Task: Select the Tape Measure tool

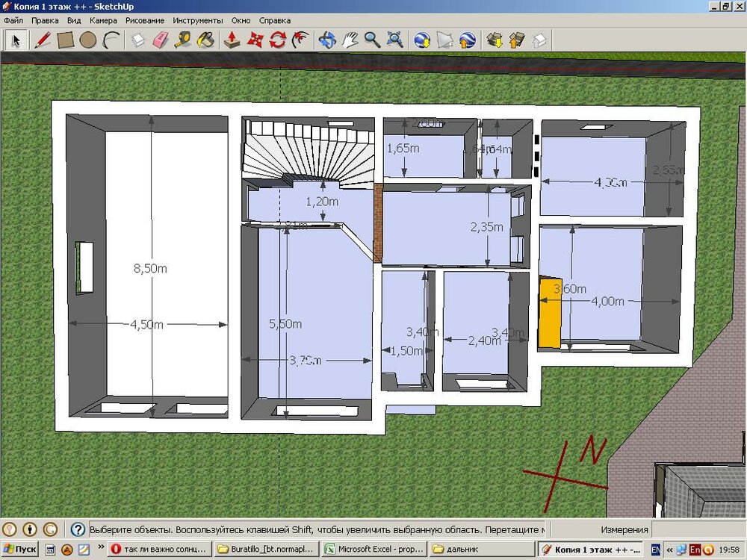Action: [x=184, y=40]
